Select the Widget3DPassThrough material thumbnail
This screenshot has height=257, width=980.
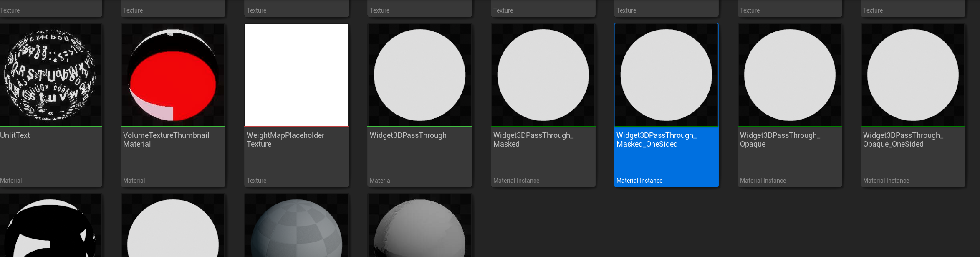pyautogui.click(x=419, y=75)
